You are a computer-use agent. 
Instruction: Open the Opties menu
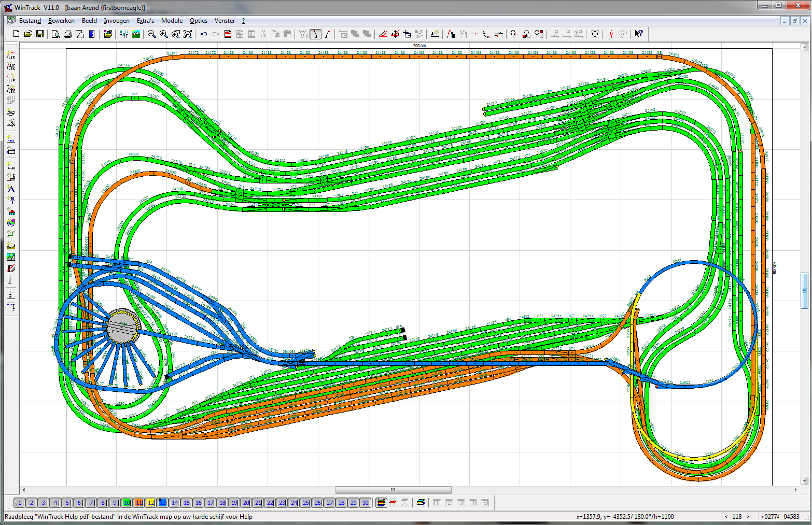[199, 21]
